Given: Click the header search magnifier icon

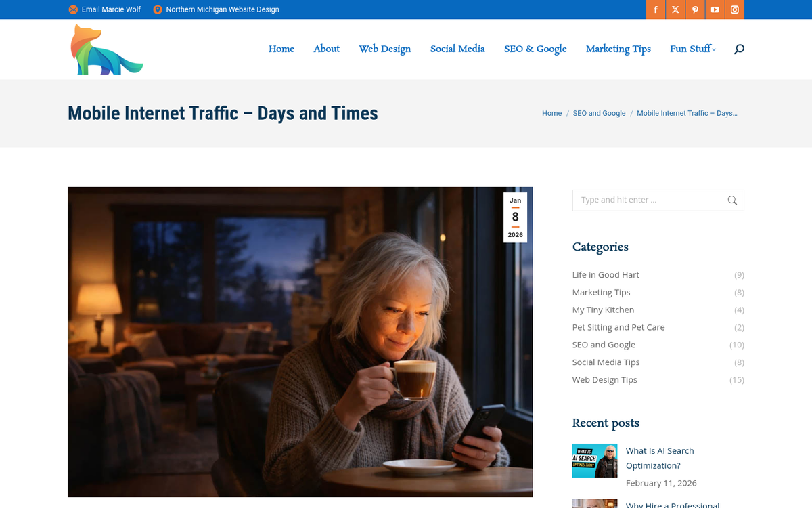Looking at the screenshot, I should point(739,49).
